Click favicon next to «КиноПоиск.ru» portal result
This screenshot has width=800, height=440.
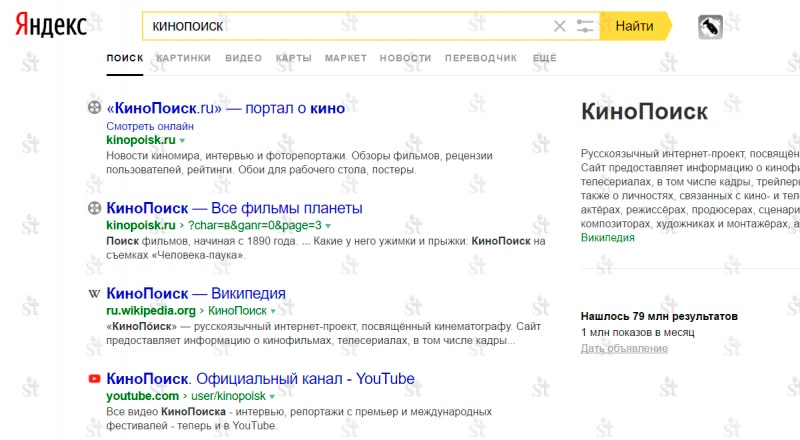(94, 107)
